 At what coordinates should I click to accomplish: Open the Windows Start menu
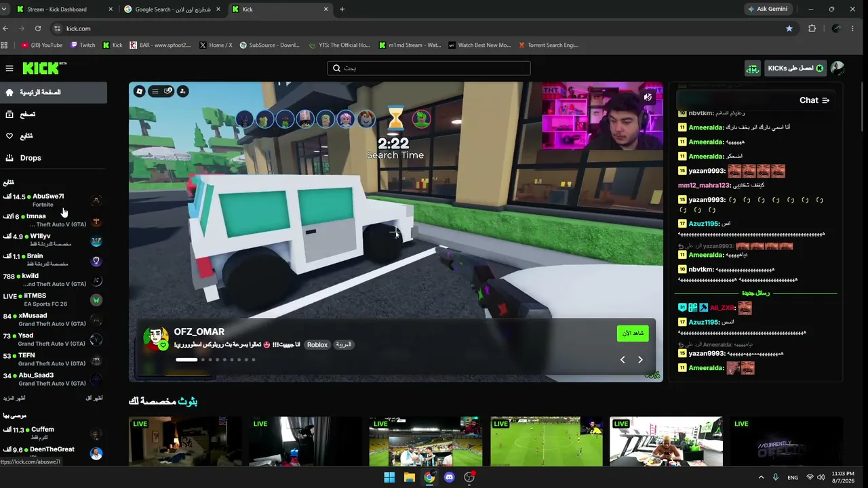coord(389,477)
